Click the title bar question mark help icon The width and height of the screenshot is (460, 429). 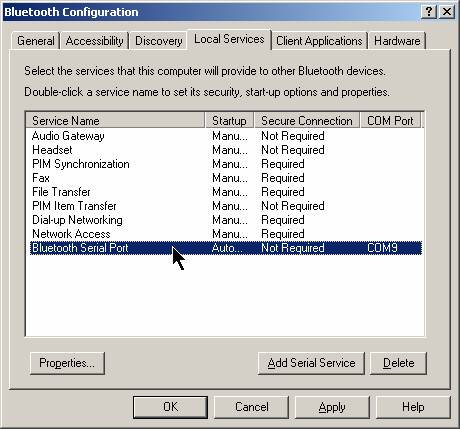pyautogui.click(x=429, y=12)
